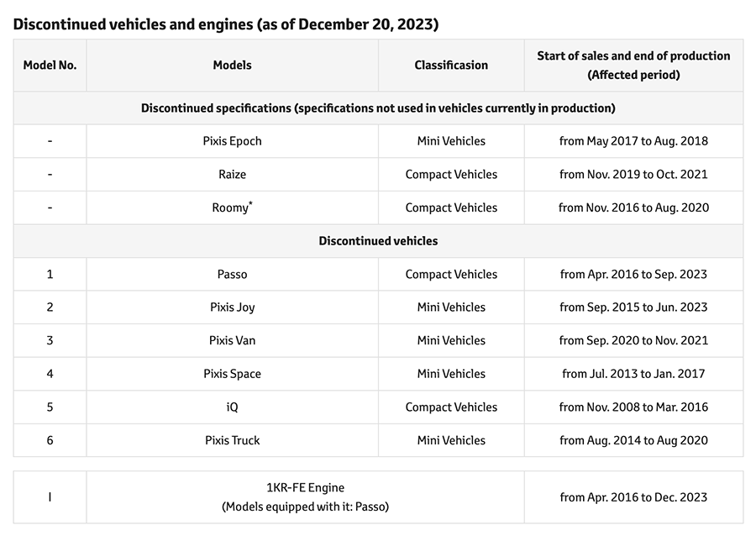Click the "Discontinued specifications" section row
The width and height of the screenshot is (756, 541).
(378, 108)
